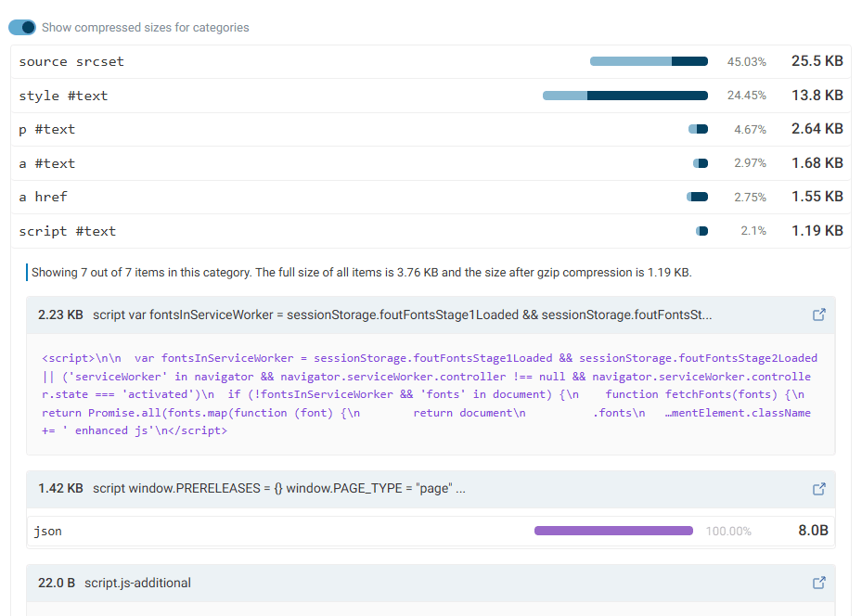The width and height of the screenshot is (862, 616).
Task: Click the Show compressed sizes label text
Action: point(146,28)
